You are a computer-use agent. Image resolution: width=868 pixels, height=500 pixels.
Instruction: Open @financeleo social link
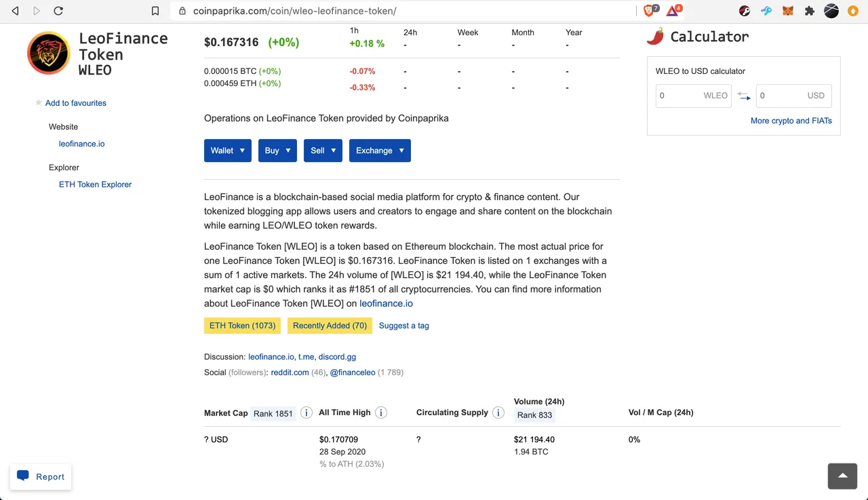click(x=353, y=372)
